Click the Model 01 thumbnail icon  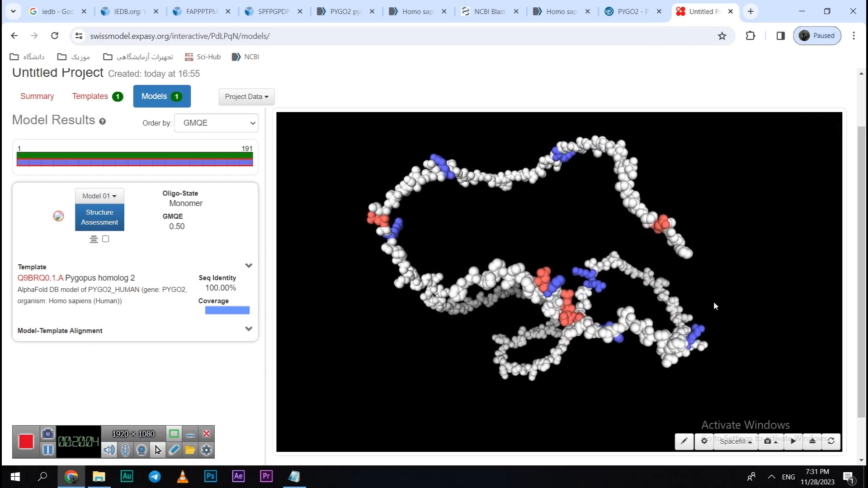coord(58,216)
